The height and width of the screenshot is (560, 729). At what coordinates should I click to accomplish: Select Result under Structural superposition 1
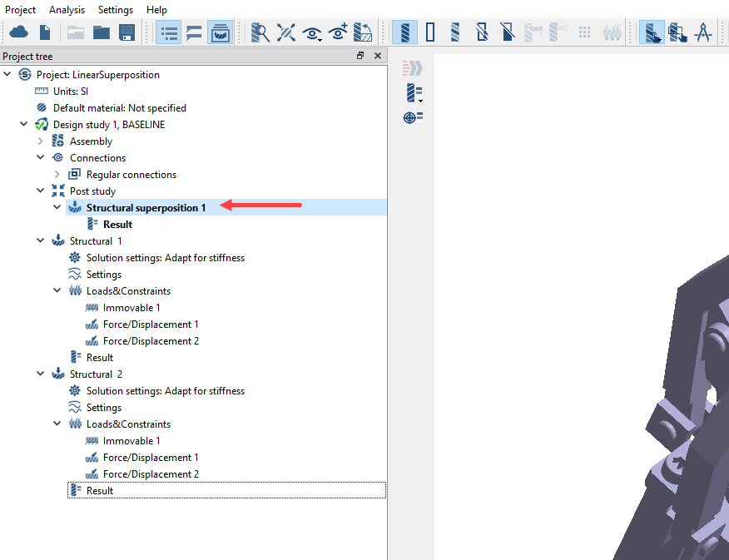point(117,225)
